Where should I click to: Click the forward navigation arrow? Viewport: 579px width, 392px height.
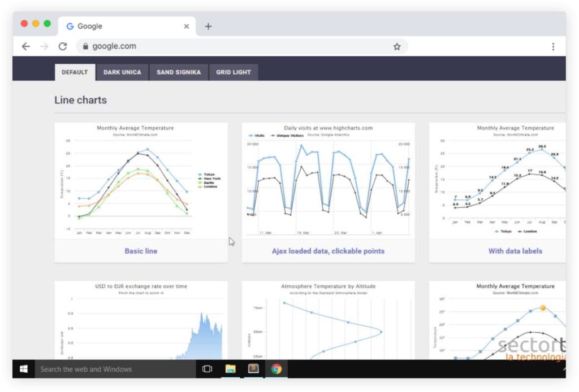pos(44,46)
